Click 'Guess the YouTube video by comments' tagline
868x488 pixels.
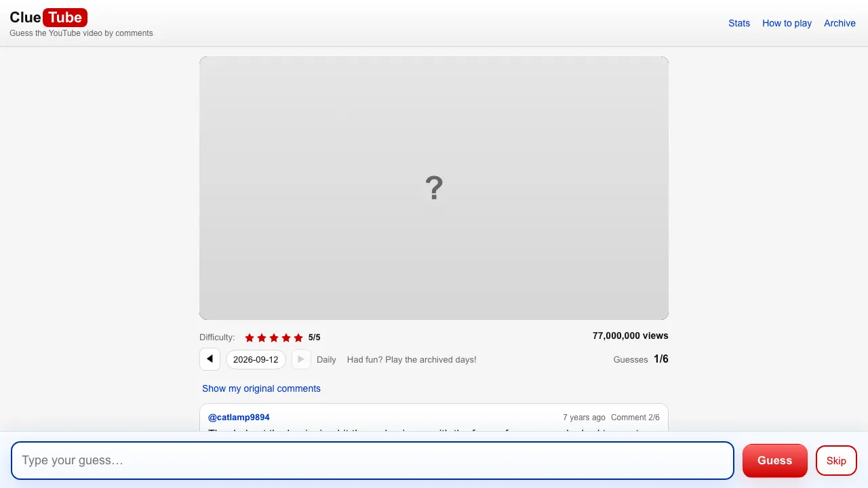81,33
